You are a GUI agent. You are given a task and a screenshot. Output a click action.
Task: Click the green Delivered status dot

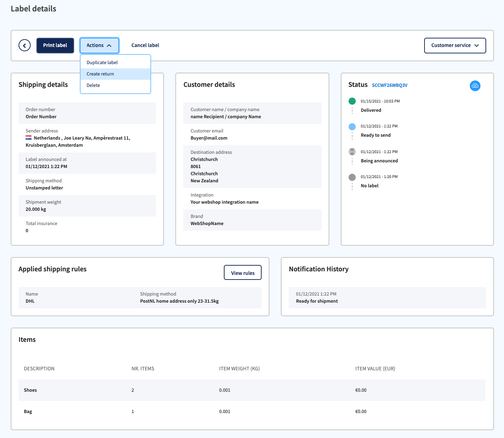(352, 101)
